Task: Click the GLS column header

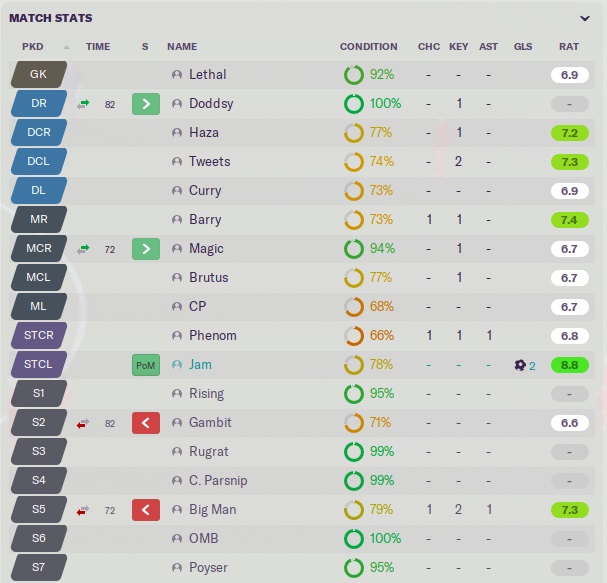Action: pos(523,46)
